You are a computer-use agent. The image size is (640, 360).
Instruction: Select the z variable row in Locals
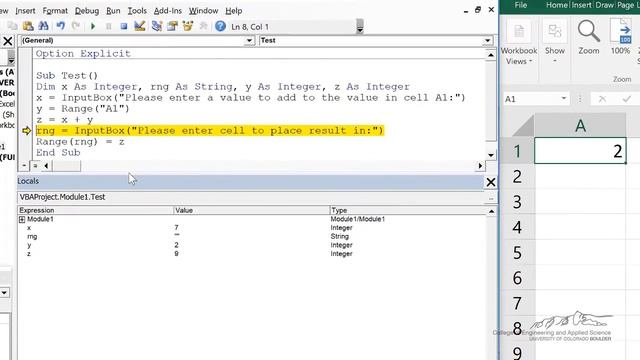tap(252, 253)
